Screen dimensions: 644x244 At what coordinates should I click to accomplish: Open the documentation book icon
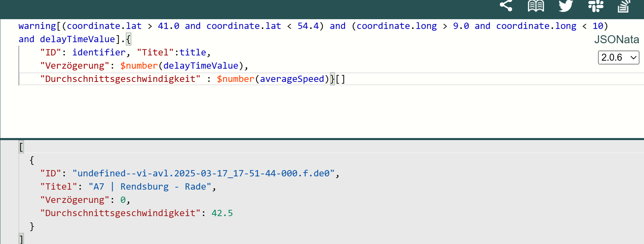536,6
